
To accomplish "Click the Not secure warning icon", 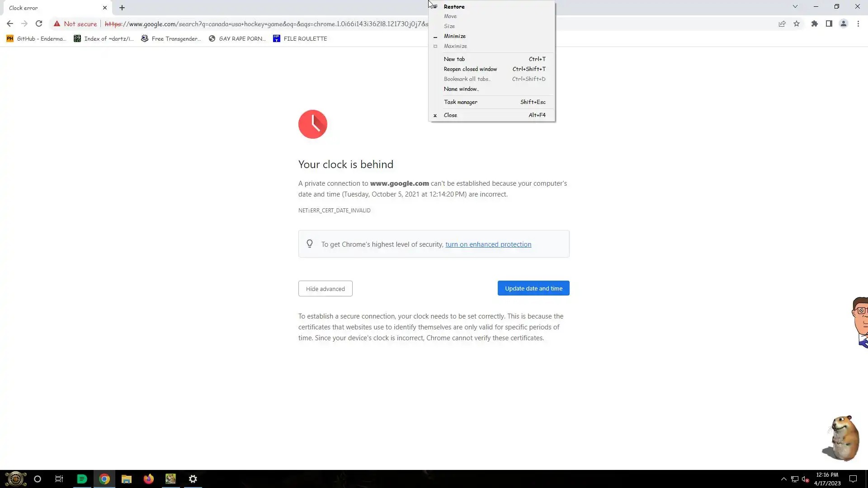I will coord(57,24).
